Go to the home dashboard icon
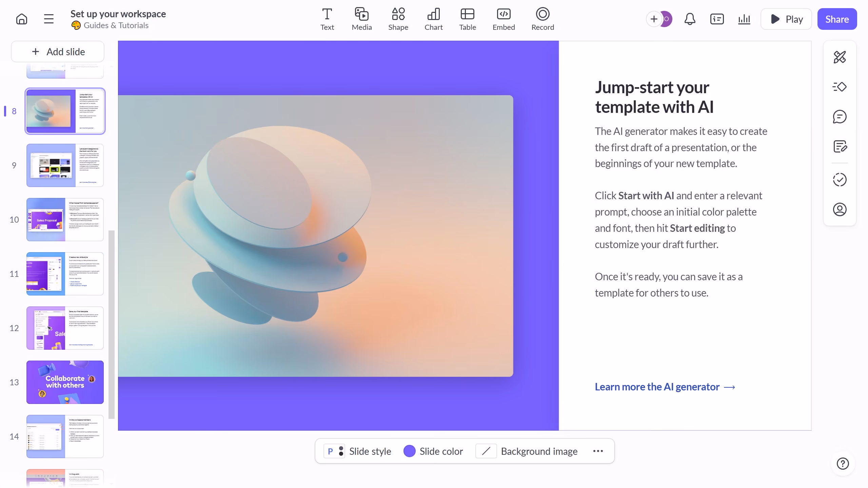 22,19
